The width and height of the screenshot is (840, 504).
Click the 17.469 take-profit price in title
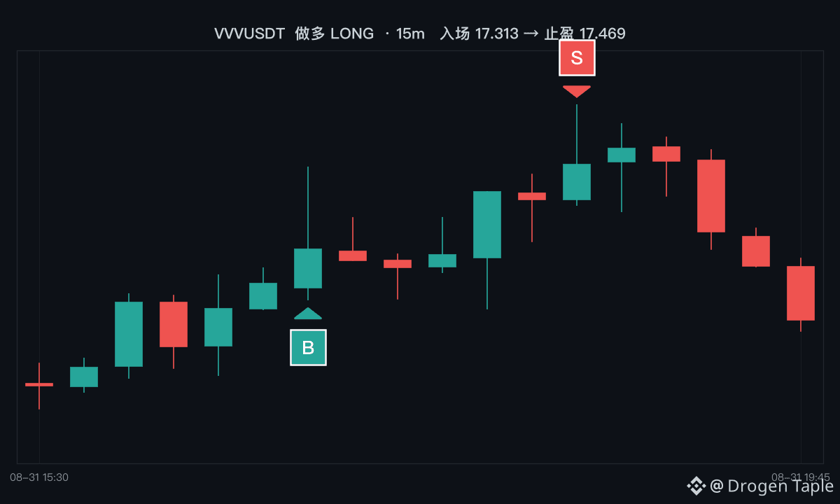coord(602,34)
